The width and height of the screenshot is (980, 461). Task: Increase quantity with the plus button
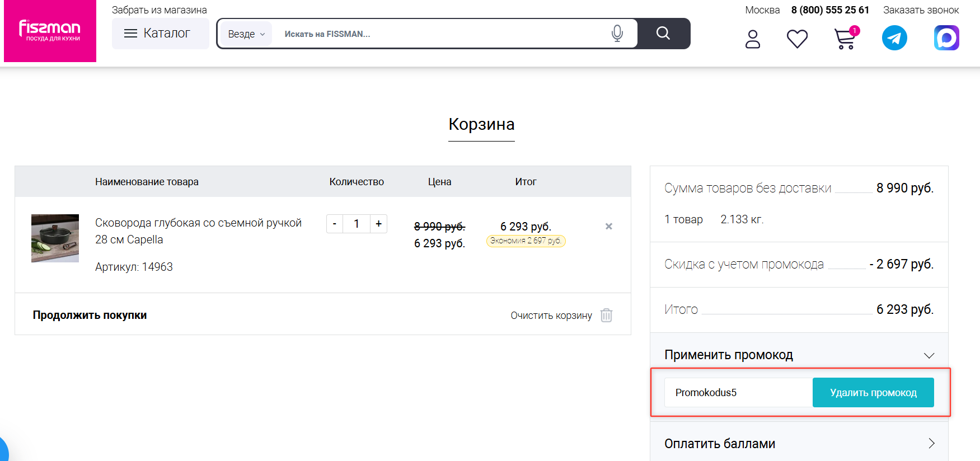tap(379, 224)
